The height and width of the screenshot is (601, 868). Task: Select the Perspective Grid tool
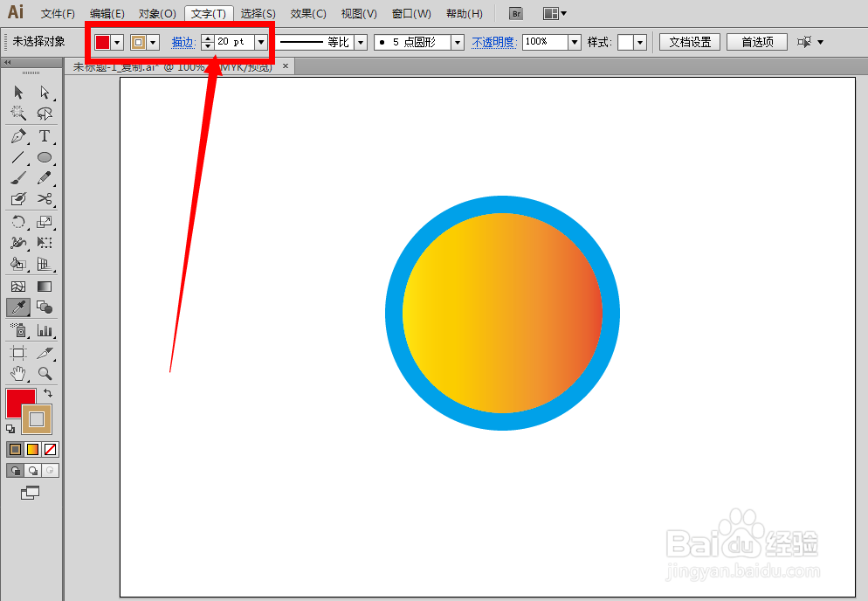[x=45, y=264]
